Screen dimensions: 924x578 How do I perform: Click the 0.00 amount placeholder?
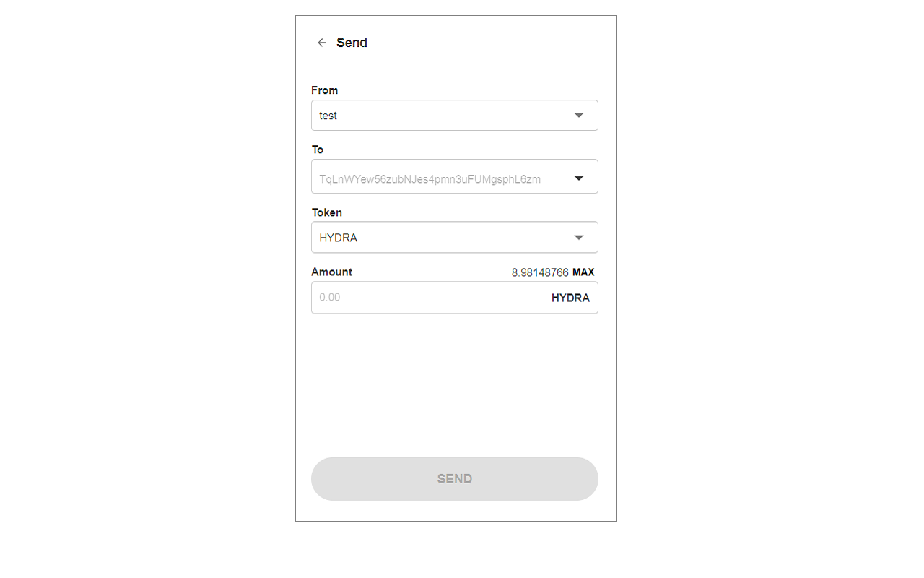pyautogui.click(x=330, y=298)
